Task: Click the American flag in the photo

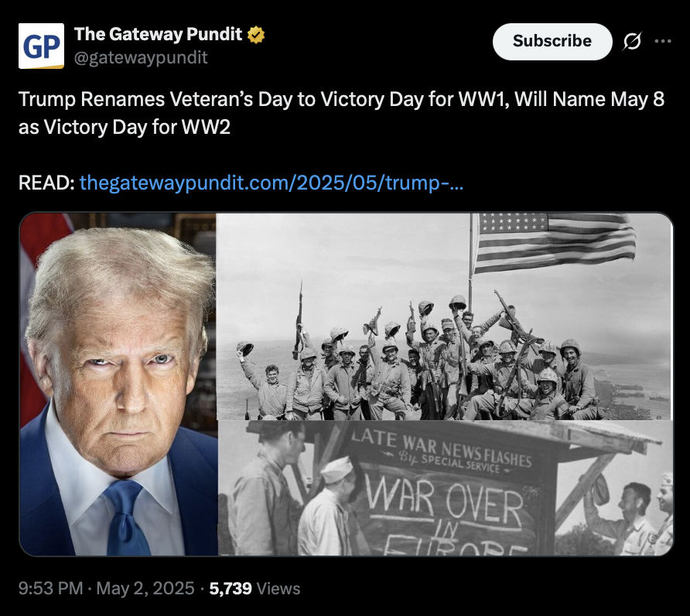Action: pyautogui.click(x=555, y=242)
